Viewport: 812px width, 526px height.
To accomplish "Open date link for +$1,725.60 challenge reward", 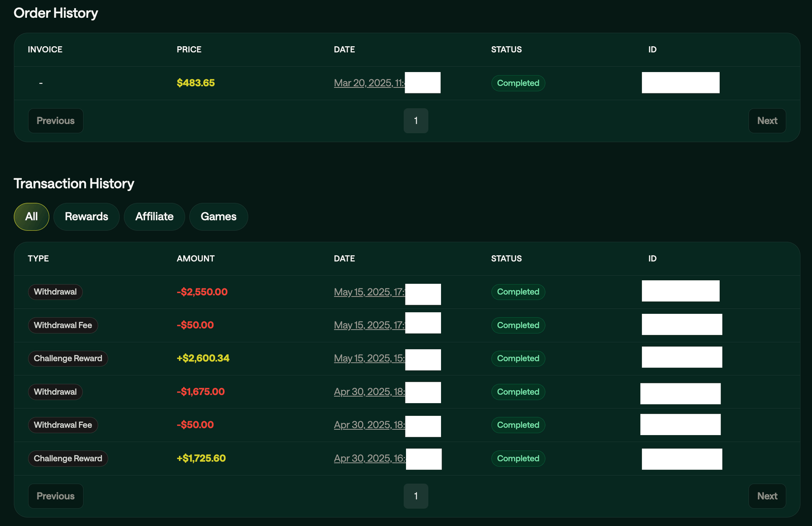I will point(368,458).
